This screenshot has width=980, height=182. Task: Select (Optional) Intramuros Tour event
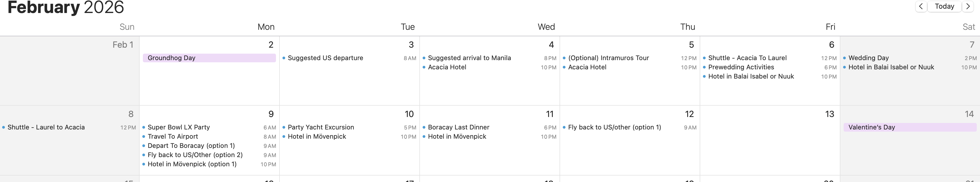coord(630,58)
